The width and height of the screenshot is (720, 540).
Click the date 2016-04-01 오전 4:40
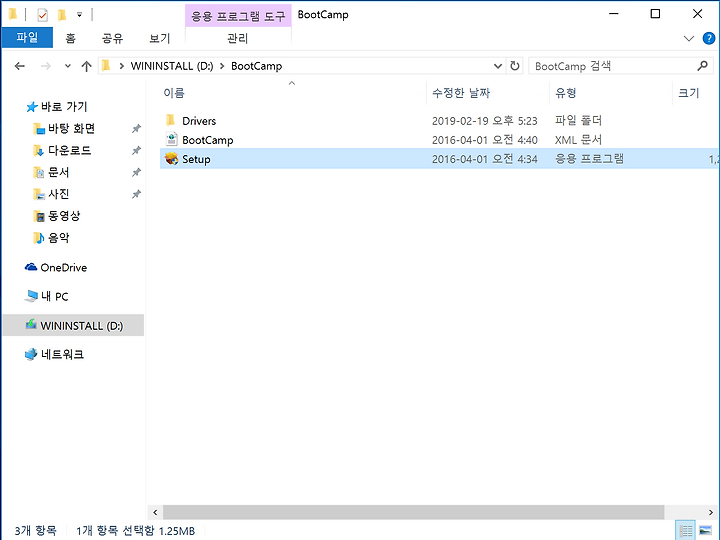(484, 140)
